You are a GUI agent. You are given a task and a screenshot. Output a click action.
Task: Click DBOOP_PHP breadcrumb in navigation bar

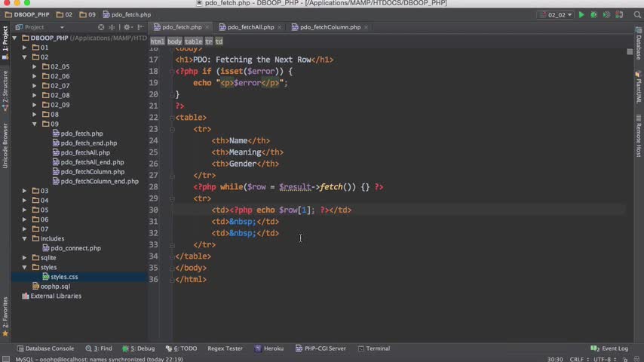pyautogui.click(x=27, y=15)
